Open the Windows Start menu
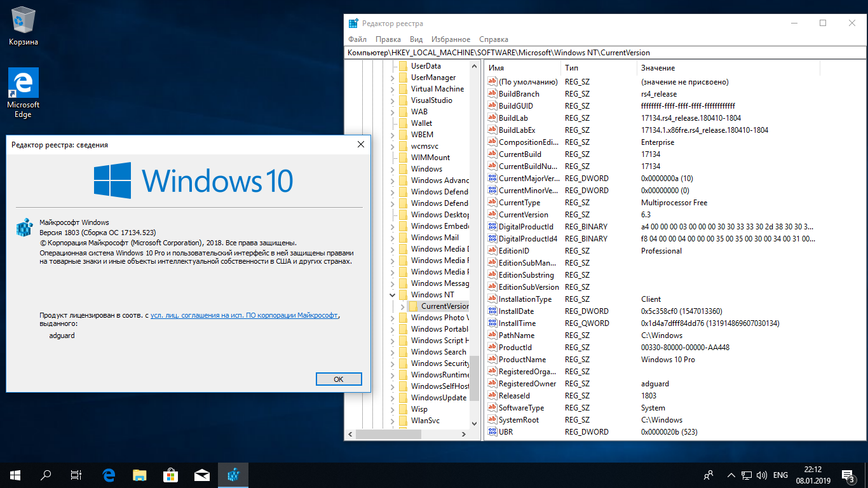Image resolution: width=868 pixels, height=488 pixels. [x=15, y=475]
